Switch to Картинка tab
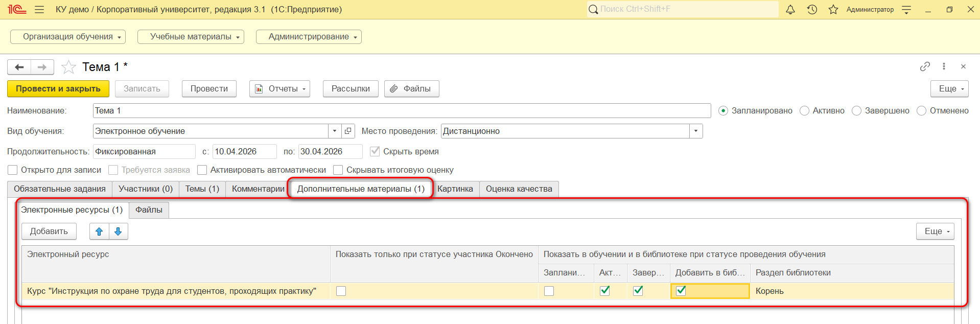 (455, 189)
